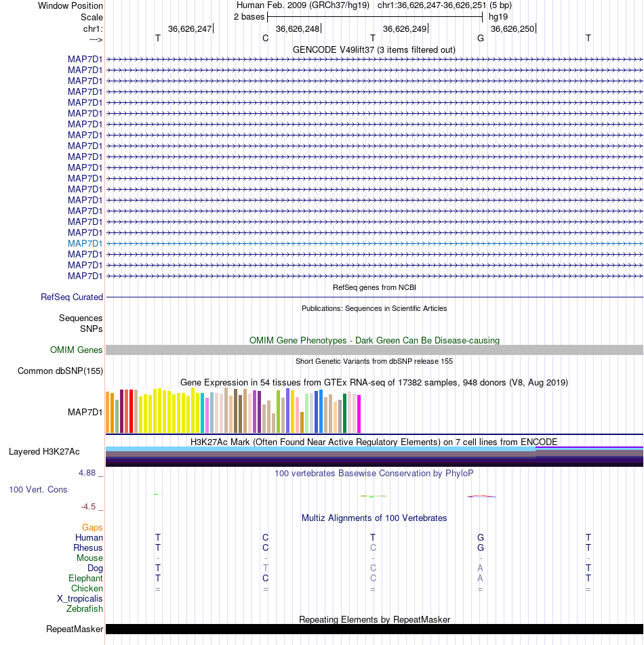Screen dimensions: 644x645
Task: Click the 'Zebrafish' species label
Action: coord(84,609)
